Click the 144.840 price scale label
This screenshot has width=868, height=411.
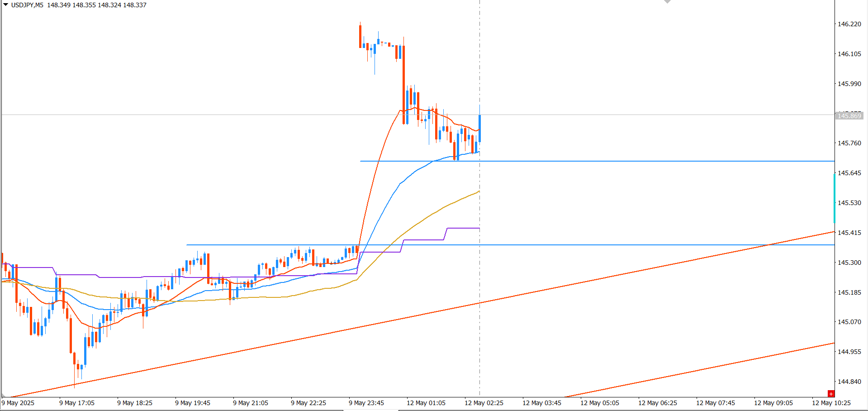click(x=849, y=382)
